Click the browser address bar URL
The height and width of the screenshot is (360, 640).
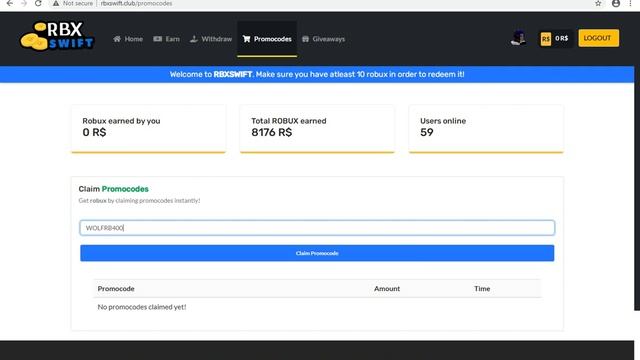136,3
